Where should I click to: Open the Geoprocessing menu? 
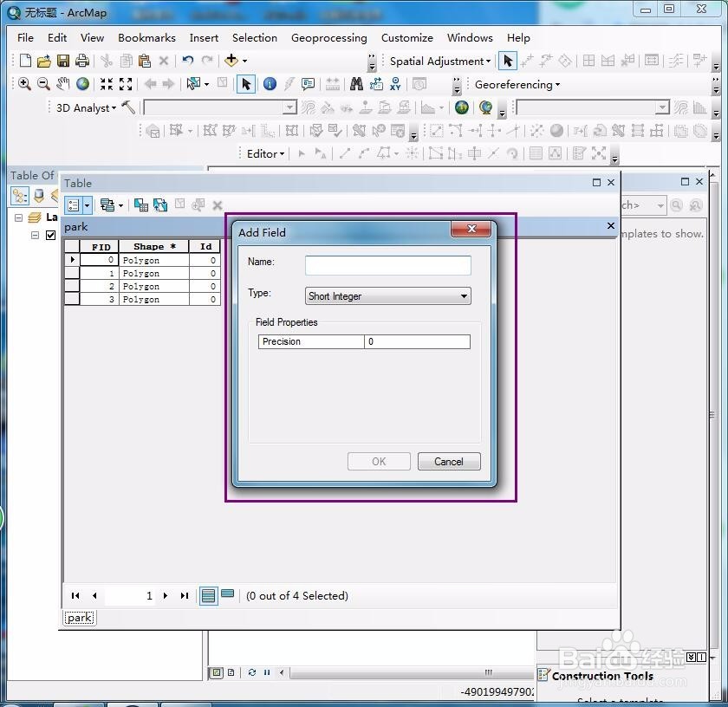pyautogui.click(x=328, y=37)
